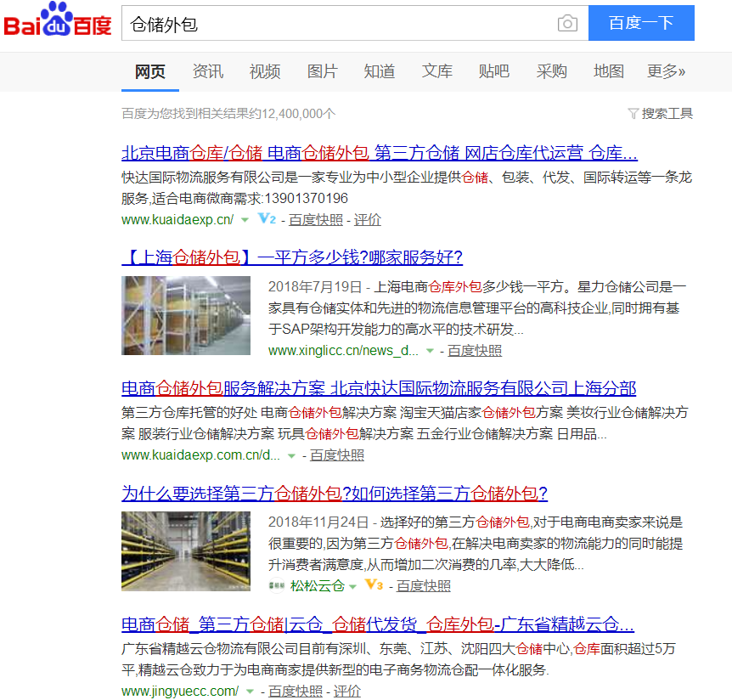Expand dropdown arrow next to 松松云仓

click(x=353, y=586)
